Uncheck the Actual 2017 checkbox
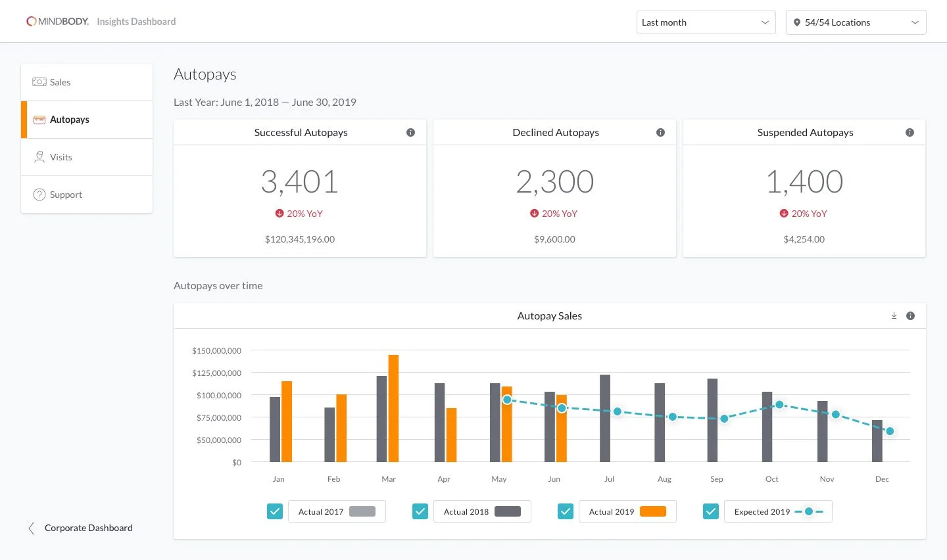This screenshot has height=560, width=947. [x=275, y=511]
